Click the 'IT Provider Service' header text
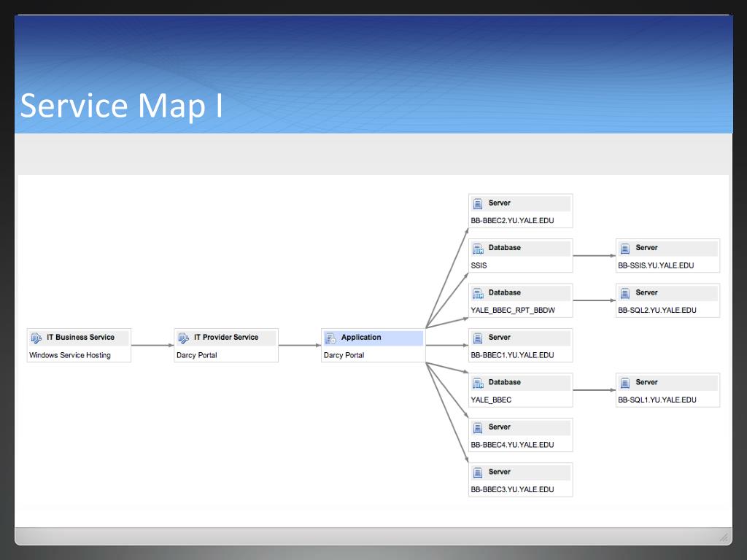 click(x=226, y=337)
